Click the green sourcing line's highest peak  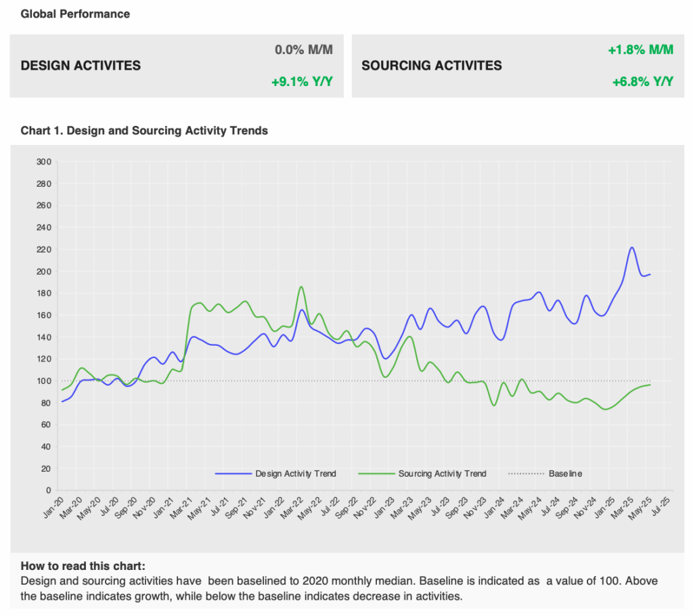(x=301, y=287)
